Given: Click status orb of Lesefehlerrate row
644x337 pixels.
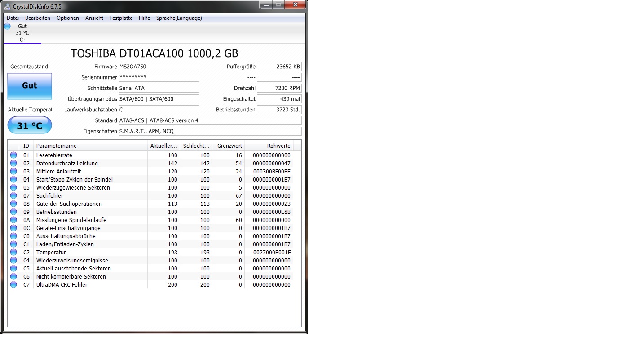Looking at the screenshot, I should click(13, 155).
